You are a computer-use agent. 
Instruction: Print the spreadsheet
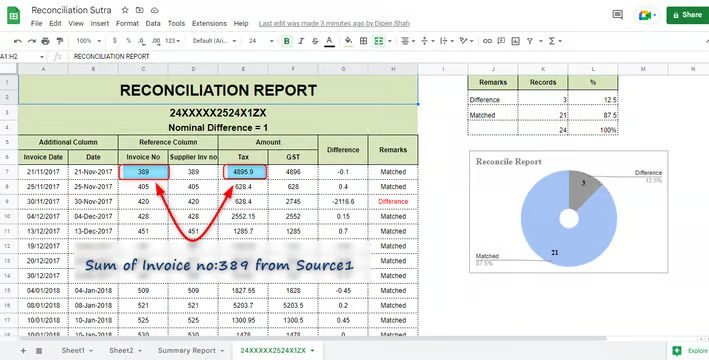(x=46, y=41)
